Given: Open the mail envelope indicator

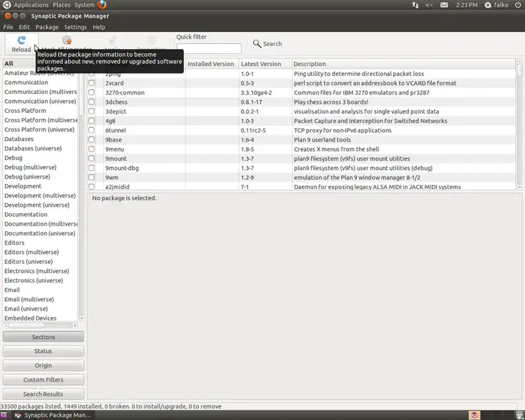Looking at the screenshot, I should click(444, 5).
